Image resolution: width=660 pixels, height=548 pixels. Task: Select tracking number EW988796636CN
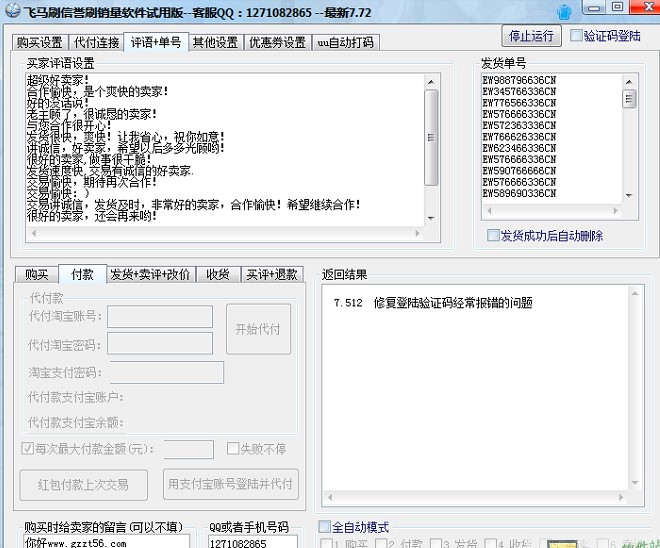tap(519, 80)
